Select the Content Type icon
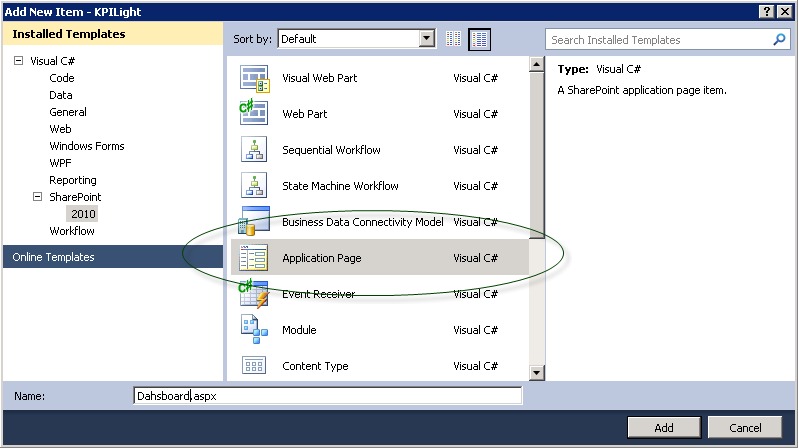798x448 pixels. (x=253, y=366)
